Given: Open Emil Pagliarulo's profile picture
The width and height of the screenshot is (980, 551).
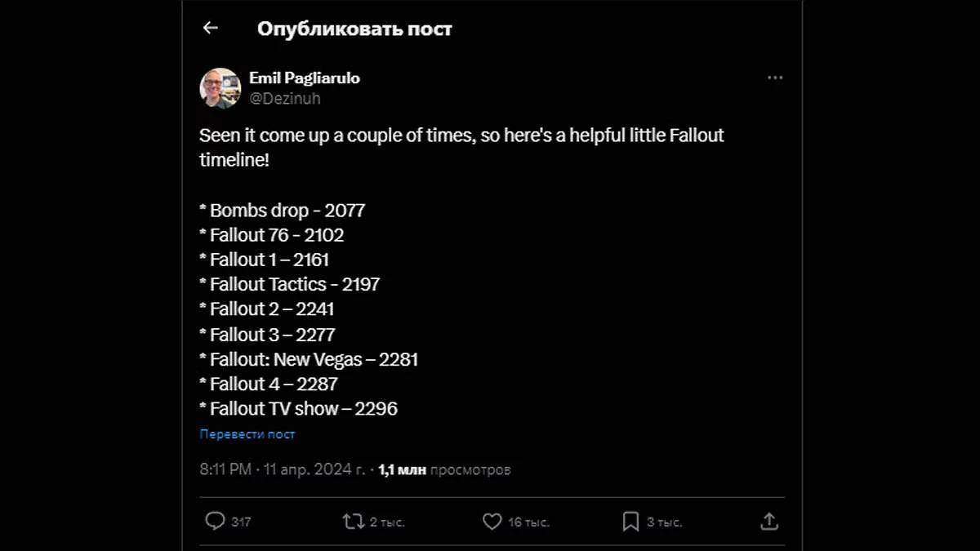Looking at the screenshot, I should coord(220,88).
